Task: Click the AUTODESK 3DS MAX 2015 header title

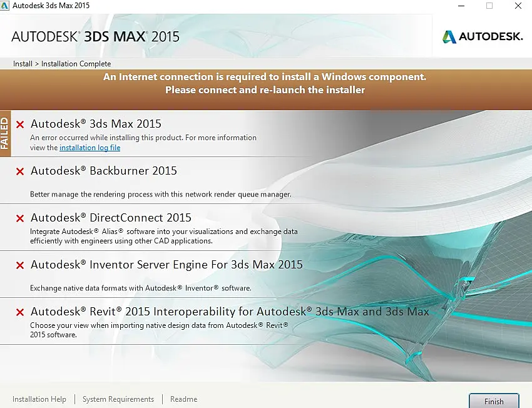Action: 95,37
